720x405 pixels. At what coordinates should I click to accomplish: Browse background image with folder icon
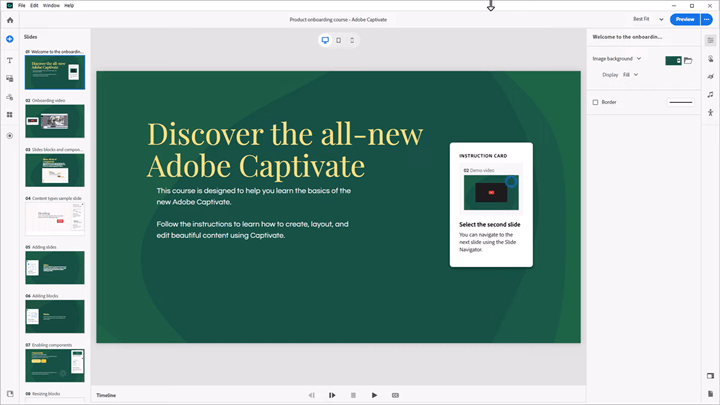pos(688,60)
